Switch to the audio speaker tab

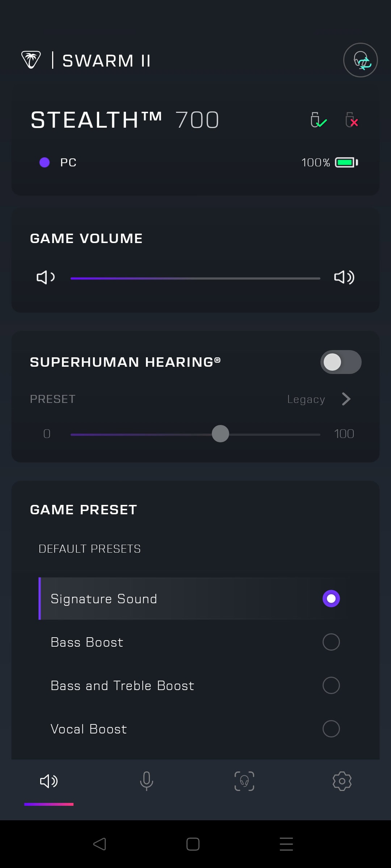(x=49, y=781)
